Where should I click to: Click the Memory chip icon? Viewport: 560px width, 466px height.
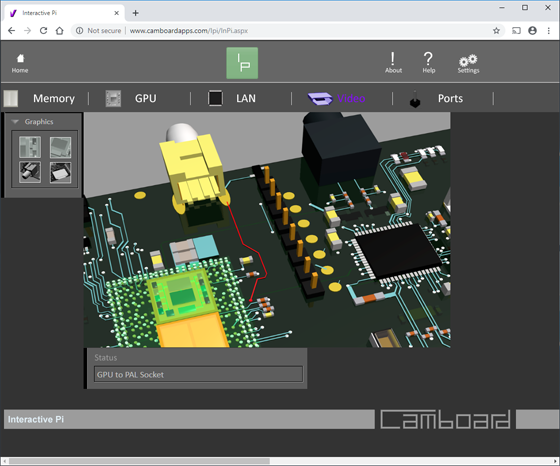11,99
